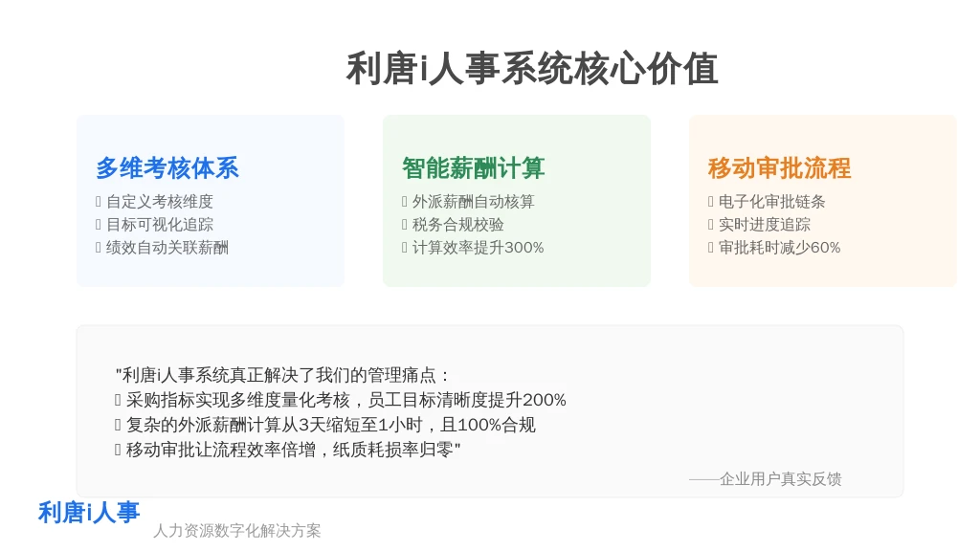Click the bullet icon before 外派薪酬自动核算
Screen dimensions: 980x551
coord(405,202)
